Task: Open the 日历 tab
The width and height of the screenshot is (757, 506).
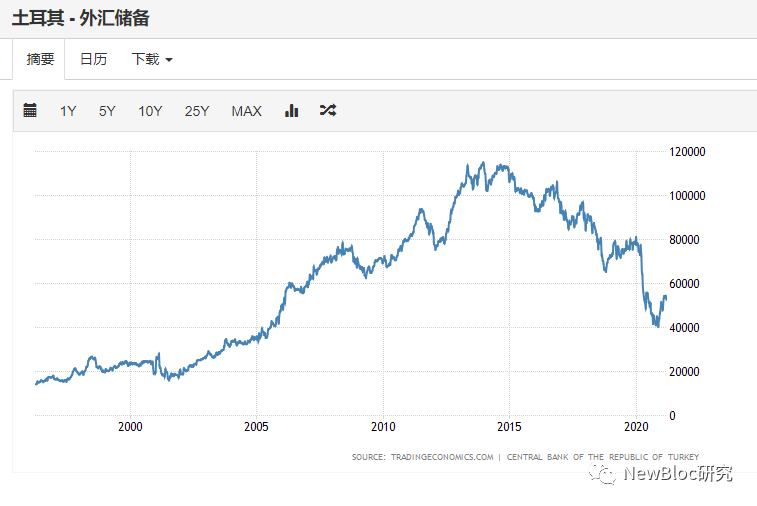Action: pyautogui.click(x=93, y=59)
